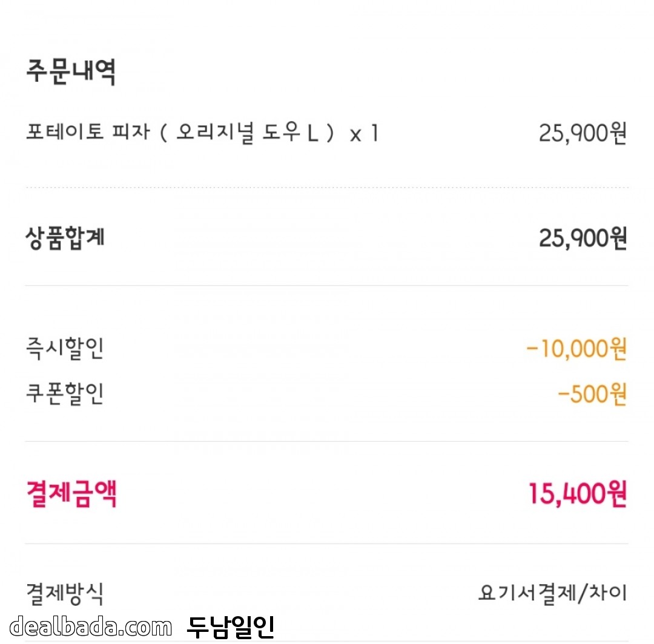Click the 주문내역 section heading

tap(71, 72)
